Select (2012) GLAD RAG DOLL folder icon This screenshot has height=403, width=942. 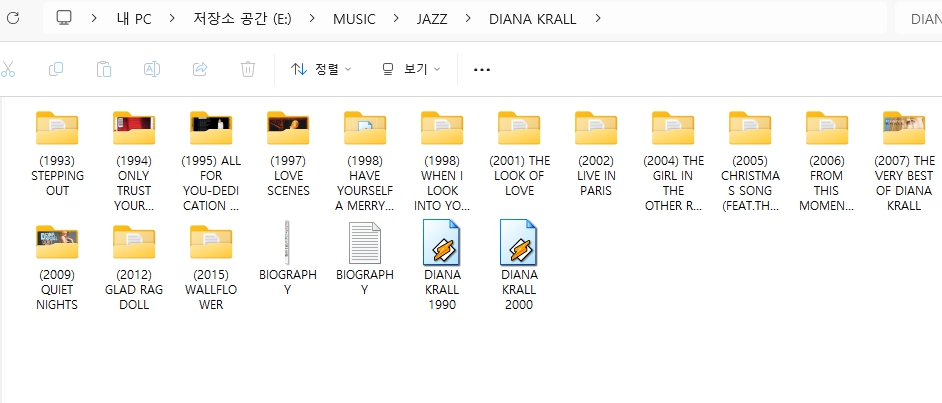134,242
